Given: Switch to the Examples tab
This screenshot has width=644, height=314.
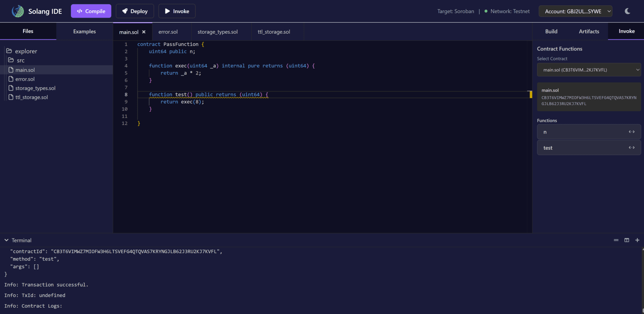Looking at the screenshot, I should (85, 31).
